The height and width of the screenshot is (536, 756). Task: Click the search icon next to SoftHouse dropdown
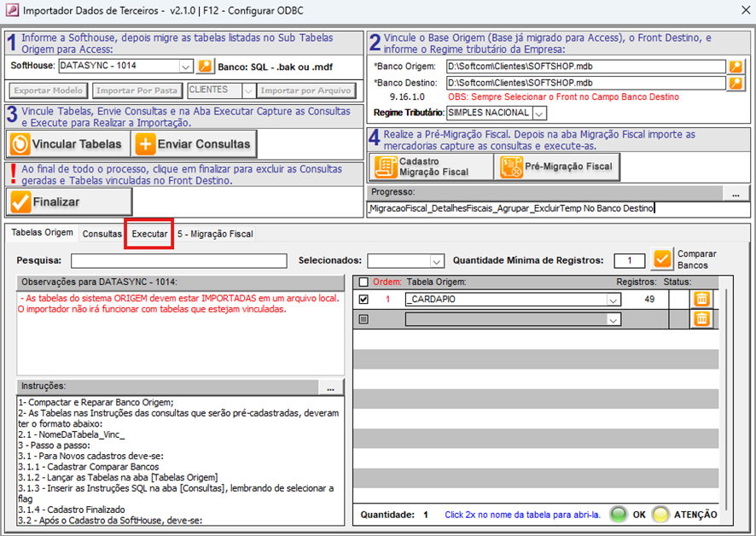[x=206, y=66]
